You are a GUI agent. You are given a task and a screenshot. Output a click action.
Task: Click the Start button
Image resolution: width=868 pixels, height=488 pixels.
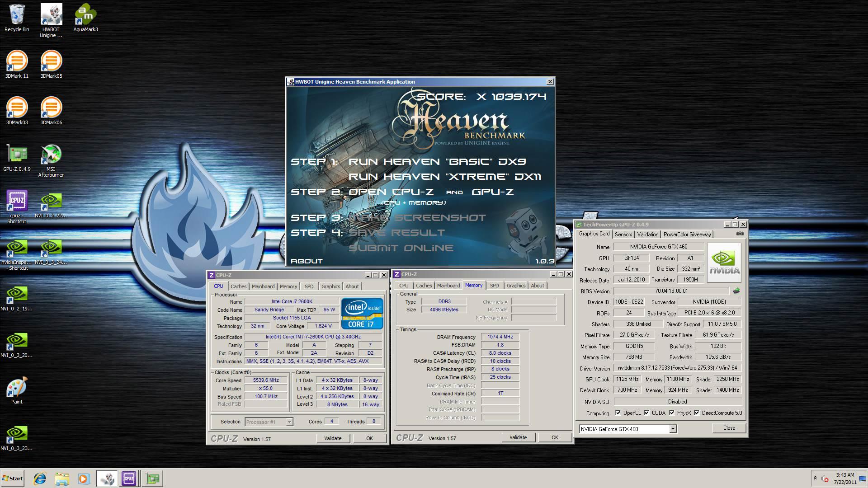12,479
